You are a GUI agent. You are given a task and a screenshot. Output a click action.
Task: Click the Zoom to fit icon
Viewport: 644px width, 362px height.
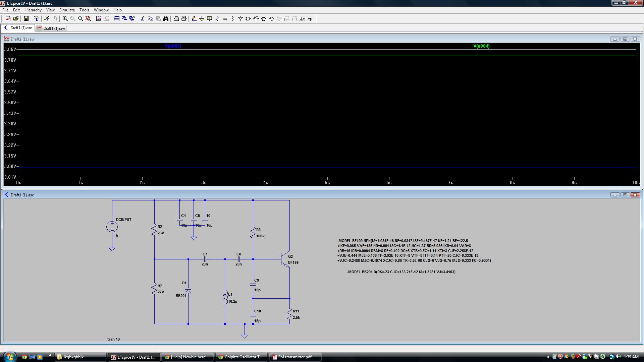tap(88, 19)
